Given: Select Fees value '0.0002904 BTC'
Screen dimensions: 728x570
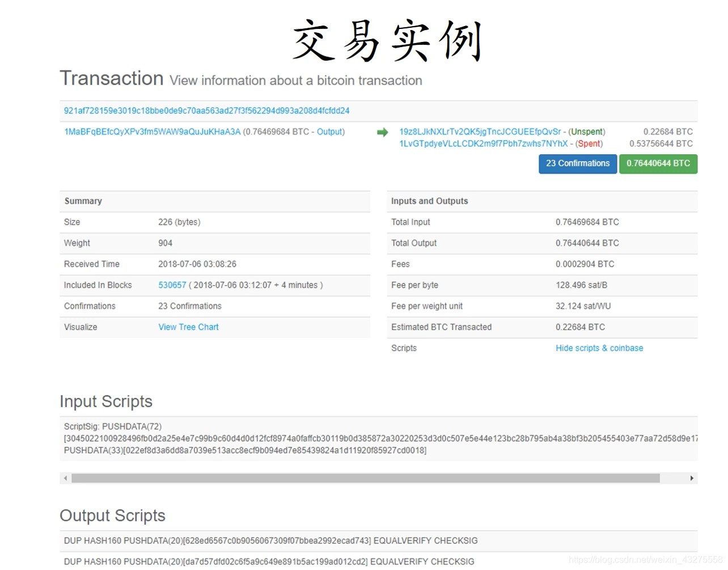Looking at the screenshot, I should tap(585, 264).
